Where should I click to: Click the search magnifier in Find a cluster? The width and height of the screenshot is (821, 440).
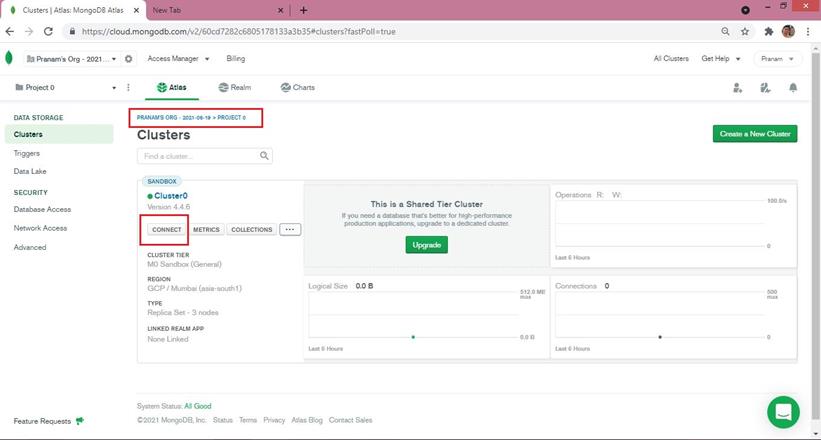[264, 156]
